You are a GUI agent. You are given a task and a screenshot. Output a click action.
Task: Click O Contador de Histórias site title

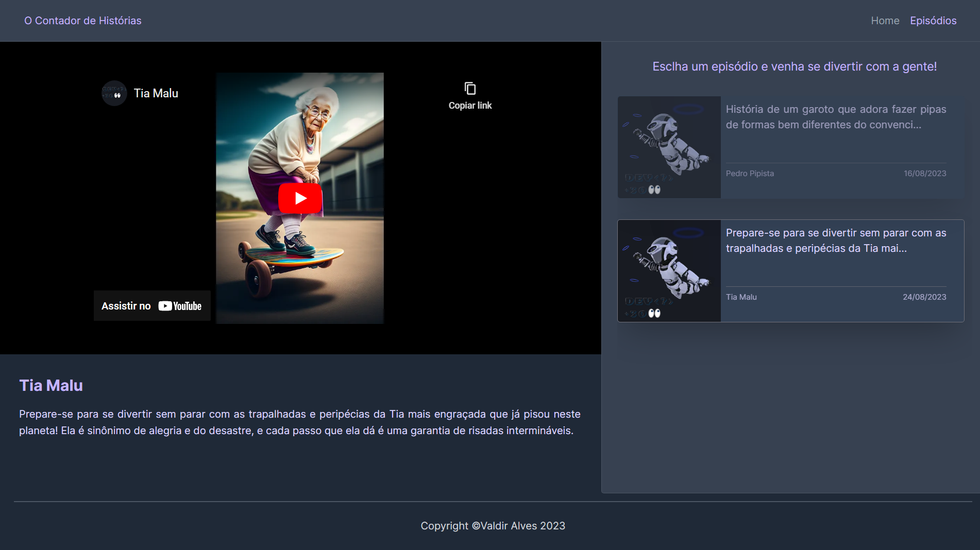(x=83, y=21)
